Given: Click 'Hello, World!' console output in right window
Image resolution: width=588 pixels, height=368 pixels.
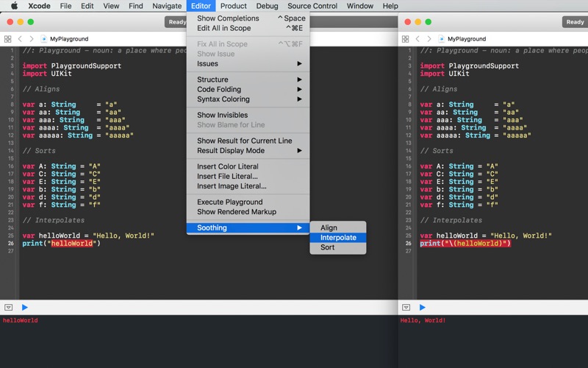Looking at the screenshot, I should (423, 320).
